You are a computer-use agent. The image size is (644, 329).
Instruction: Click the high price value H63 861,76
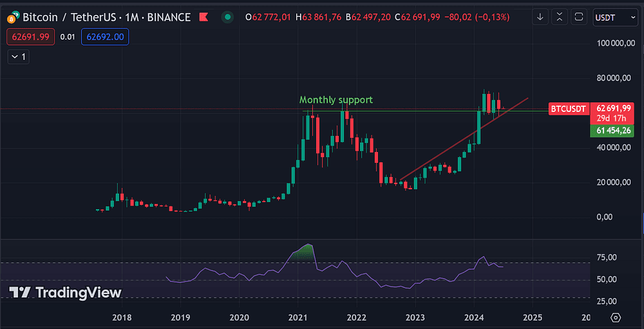[319, 17]
